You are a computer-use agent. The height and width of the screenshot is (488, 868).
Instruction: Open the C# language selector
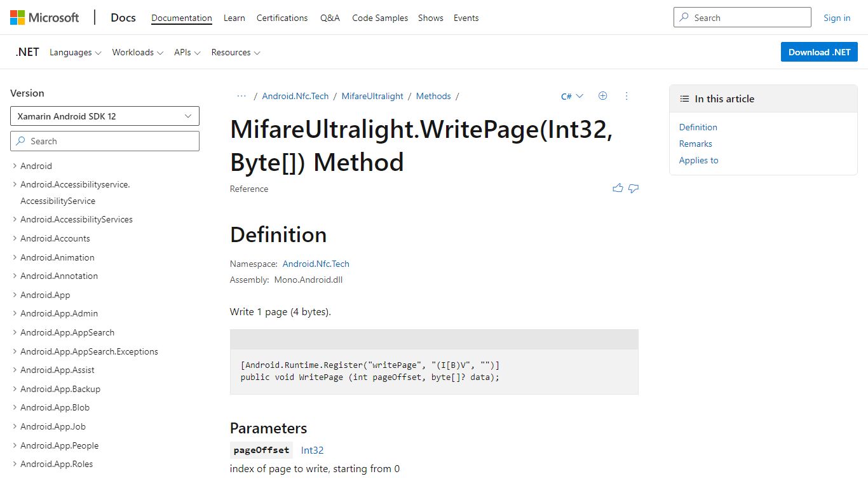click(x=572, y=97)
